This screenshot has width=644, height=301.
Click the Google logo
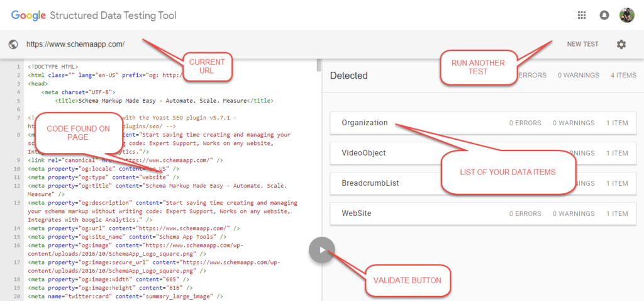click(28, 16)
